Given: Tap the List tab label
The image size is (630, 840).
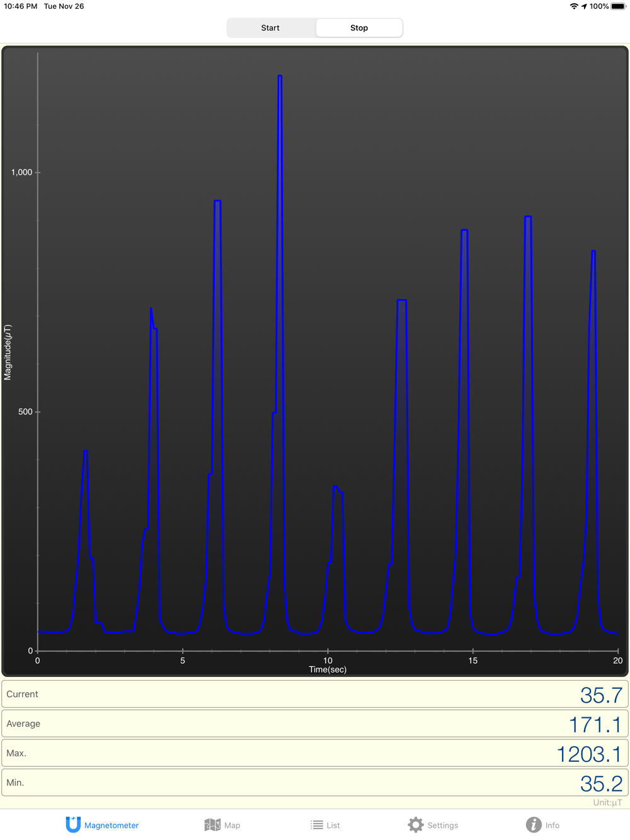Looking at the screenshot, I should [333, 826].
